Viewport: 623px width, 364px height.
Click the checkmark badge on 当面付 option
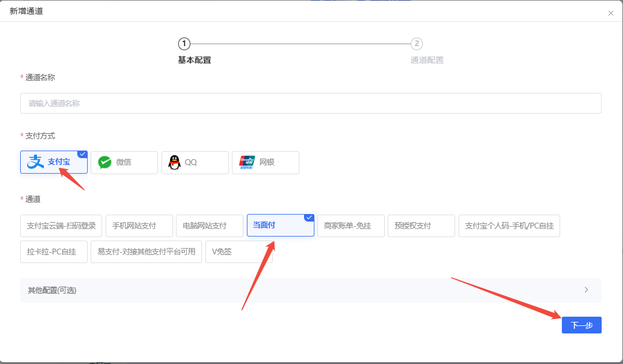tap(309, 218)
